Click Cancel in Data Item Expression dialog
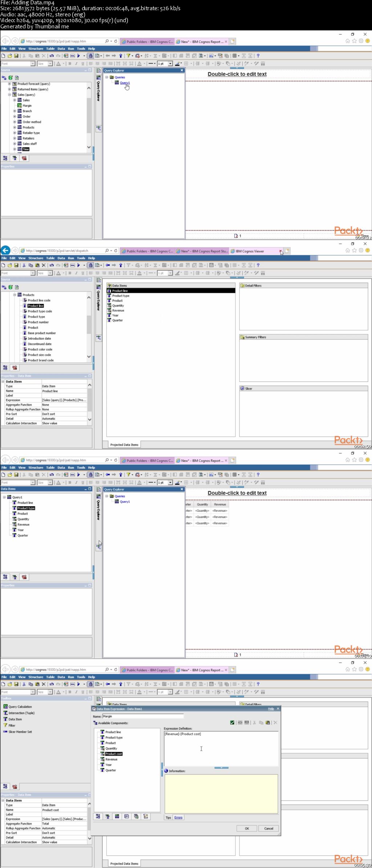 point(269,828)
